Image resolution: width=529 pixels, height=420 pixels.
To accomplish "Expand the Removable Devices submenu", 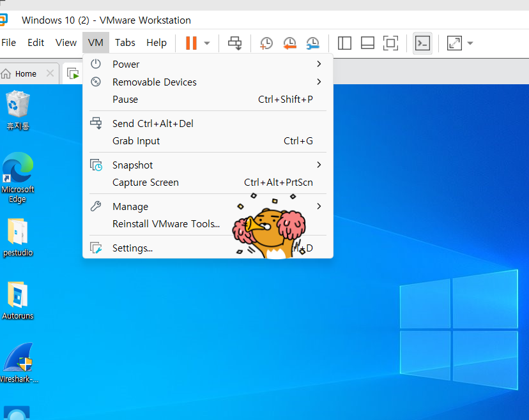I will (x=208, y=82).
